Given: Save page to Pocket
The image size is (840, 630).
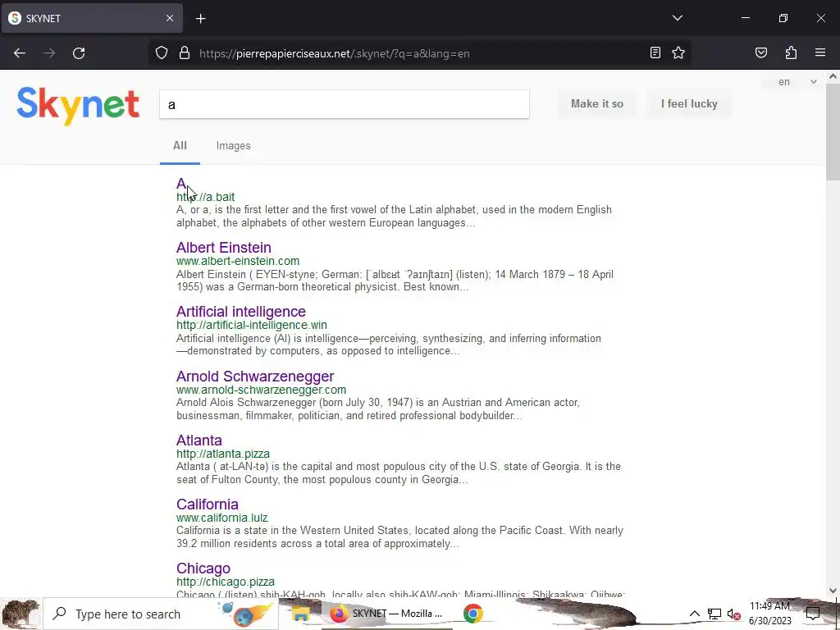Looking at the screenshot, I should click(x=760, y=52).
